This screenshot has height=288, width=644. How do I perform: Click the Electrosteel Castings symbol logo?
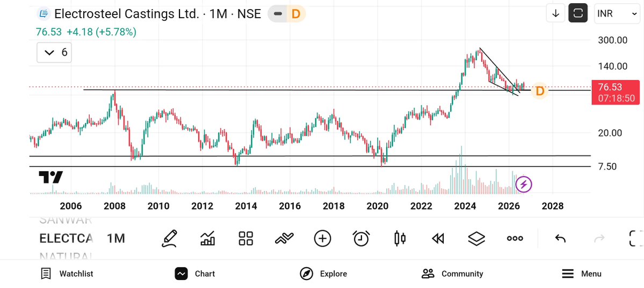43,13
